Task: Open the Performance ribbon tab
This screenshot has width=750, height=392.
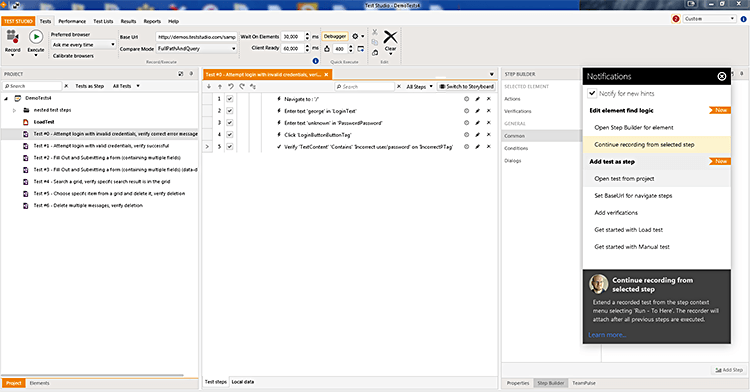Action: click(72, 22)
